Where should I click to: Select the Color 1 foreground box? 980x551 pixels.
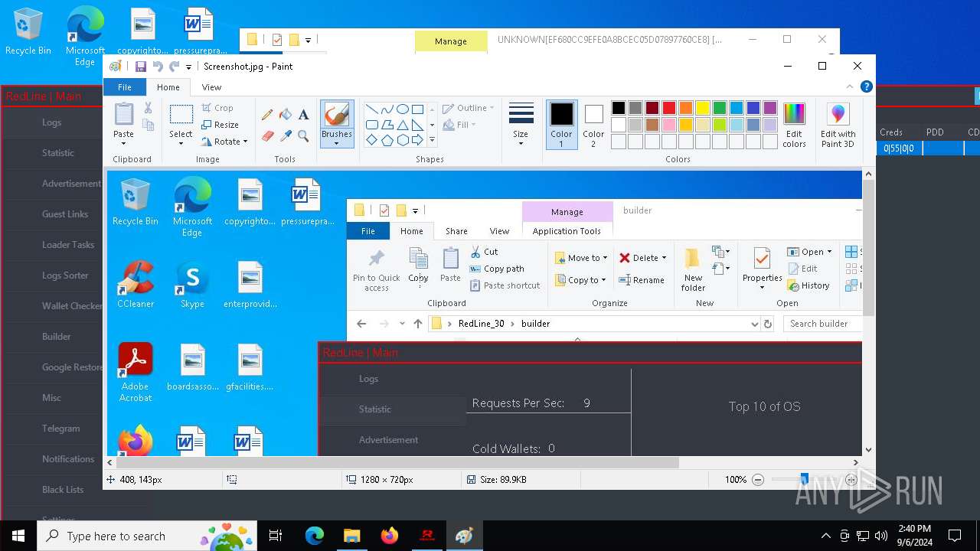pyautogui.click(x=561, y=125)
